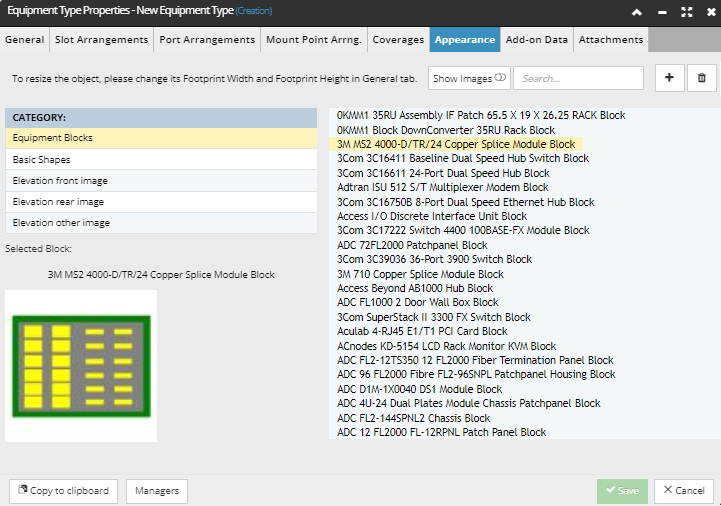Select ADC FL2-12TS350 Fiber Termination Panel Block
Screen dimensions: 721x506
coord(475,361)
